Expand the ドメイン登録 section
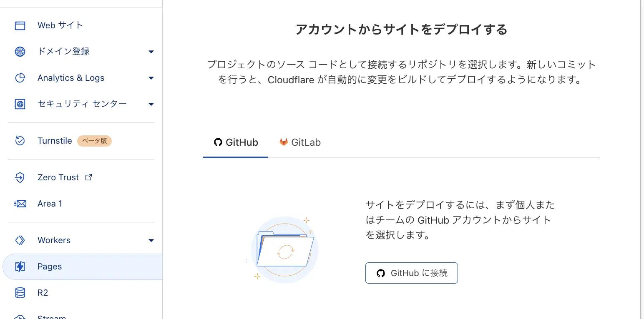The image size is (644, 319). pyautogui.click(x=151, y=52)
